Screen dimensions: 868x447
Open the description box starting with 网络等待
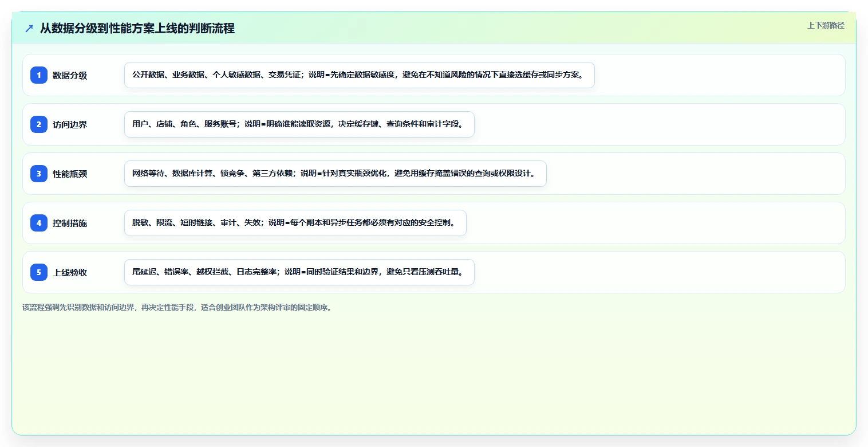tap(336, 174)
